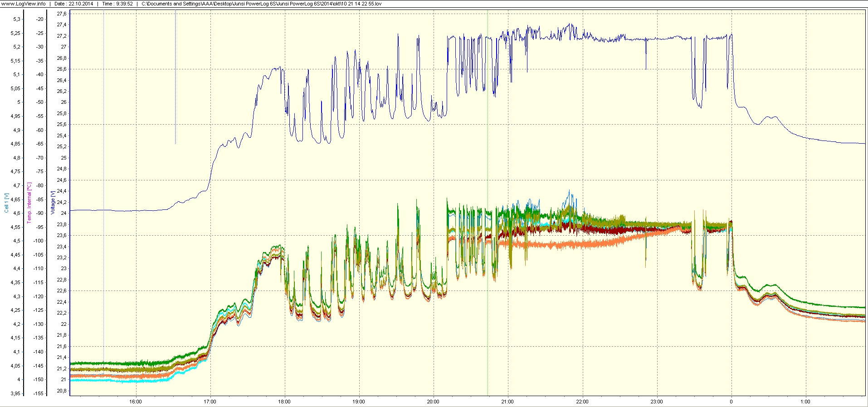This screenshot has height=407, width=868.
Task: Click the 19:00 time axis label
Action: pos(359,402)
